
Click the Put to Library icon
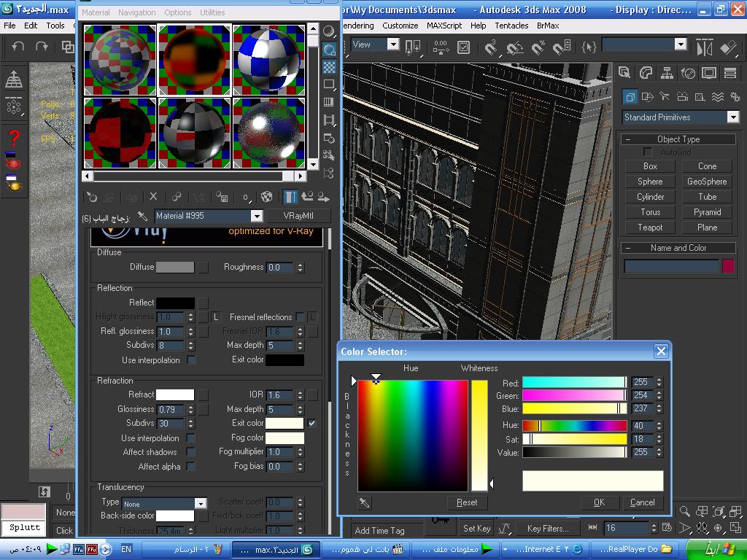222,197
